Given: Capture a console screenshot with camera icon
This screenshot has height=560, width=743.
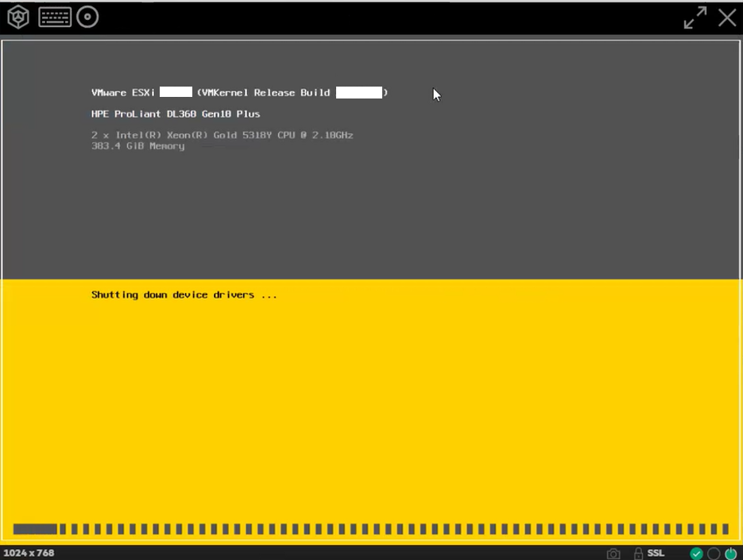Looking at the screenshot, I should 613,554.
